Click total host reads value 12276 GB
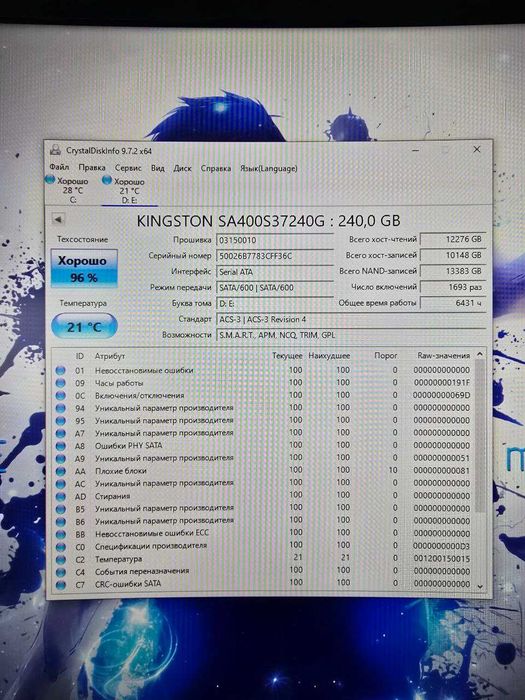 point(453,239)
